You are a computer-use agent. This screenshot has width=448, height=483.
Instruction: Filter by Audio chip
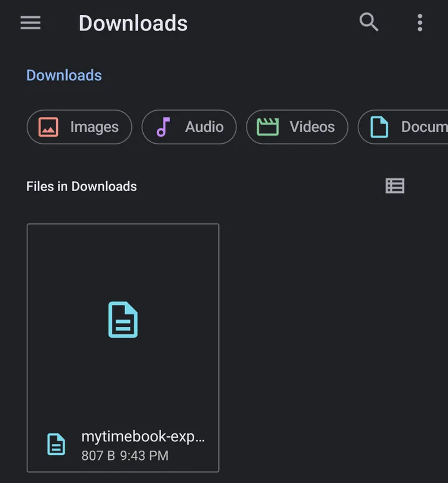pyautogui.click(x=189, y=127)
